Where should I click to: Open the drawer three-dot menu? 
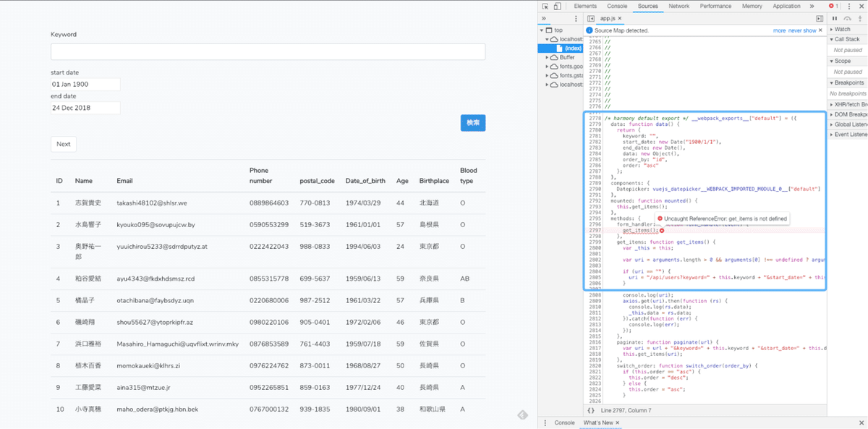pos(545,422)
